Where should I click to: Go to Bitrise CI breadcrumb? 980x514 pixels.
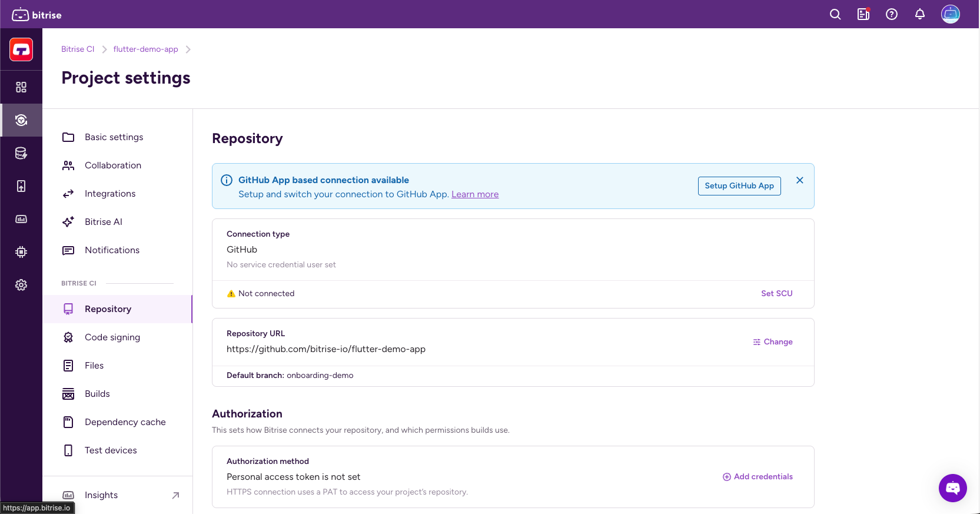pos(78,49)
